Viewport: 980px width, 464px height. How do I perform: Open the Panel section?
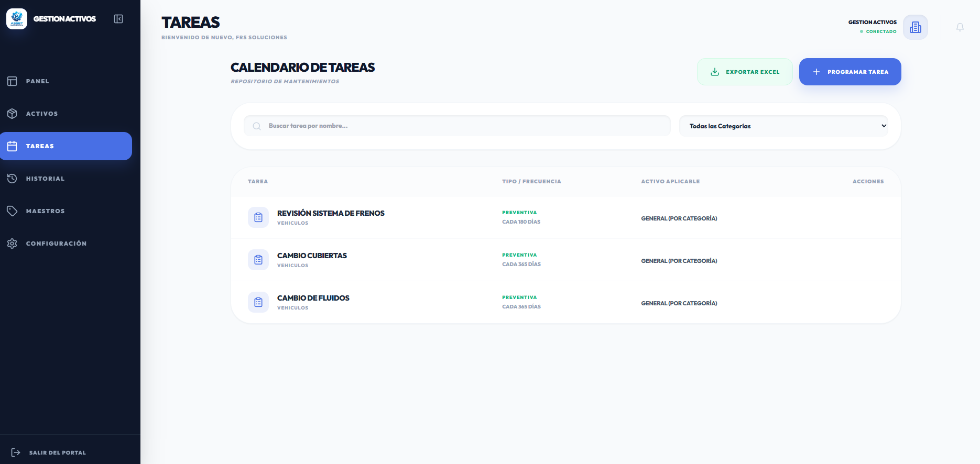click(x=38, y=81)
